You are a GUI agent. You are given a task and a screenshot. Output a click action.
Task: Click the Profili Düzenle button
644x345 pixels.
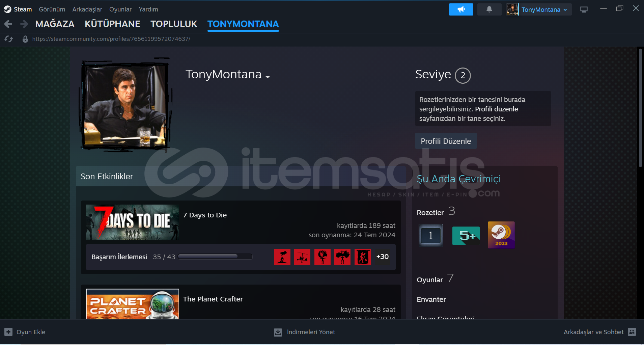click(446, 141)
